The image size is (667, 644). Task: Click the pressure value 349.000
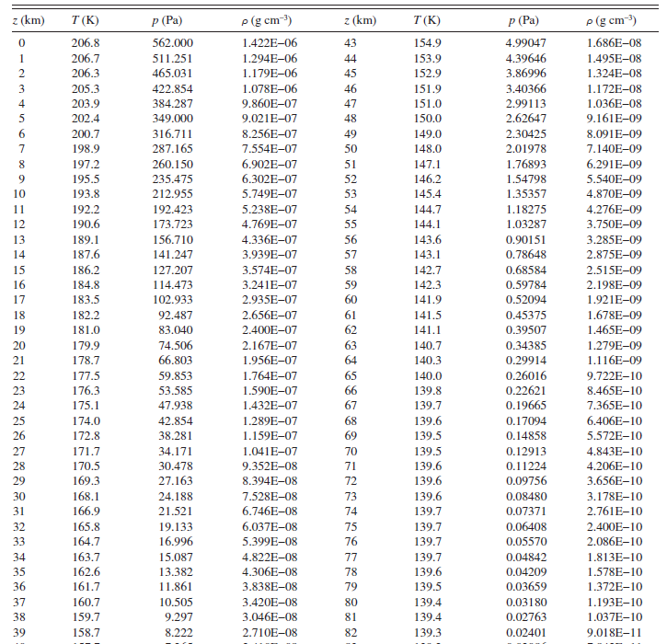point(173,119)
